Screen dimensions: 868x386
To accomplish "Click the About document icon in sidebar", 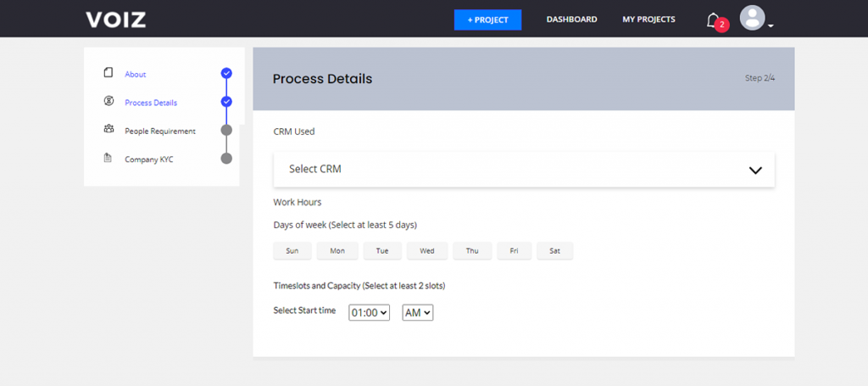I will pyautogui.click(x=108, y=73).
